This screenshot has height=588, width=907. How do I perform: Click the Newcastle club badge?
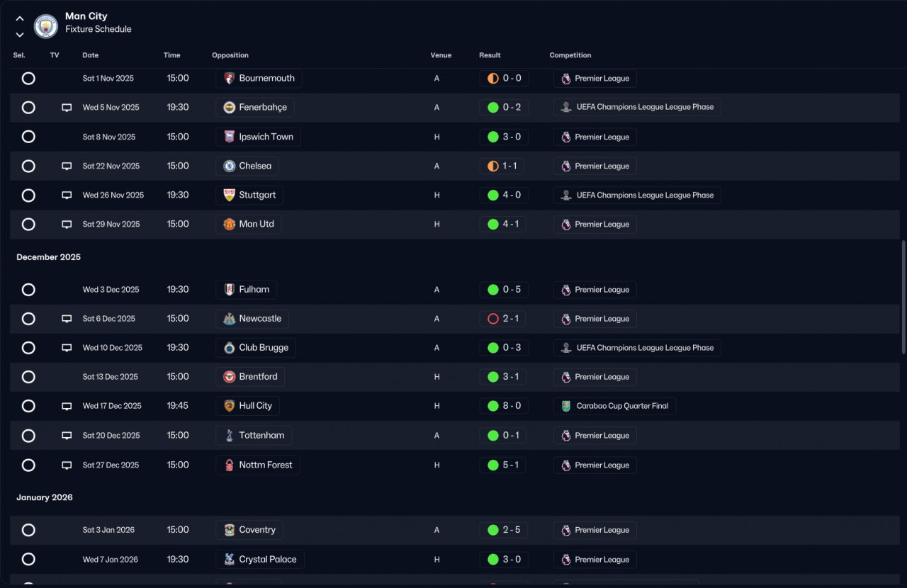[229, 319]
